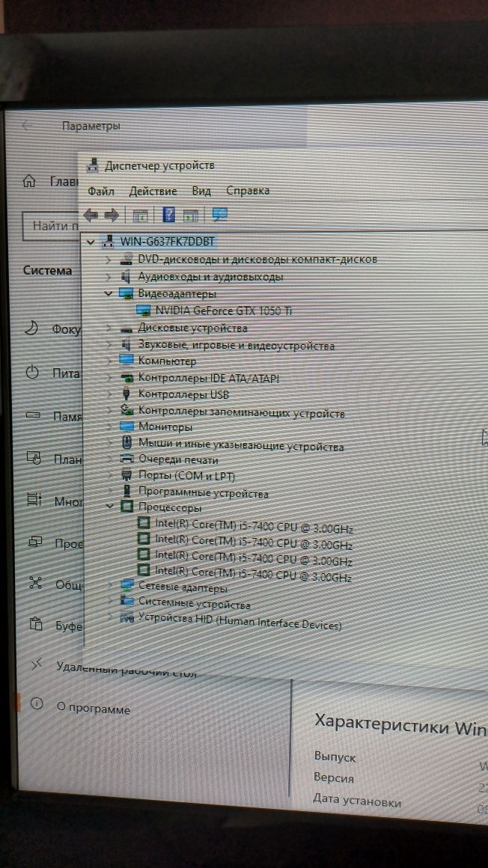Click the tablet mode icon in Settings sidebar
The image size is (488, 868).
pyautogui.click(x=33, y=457)
